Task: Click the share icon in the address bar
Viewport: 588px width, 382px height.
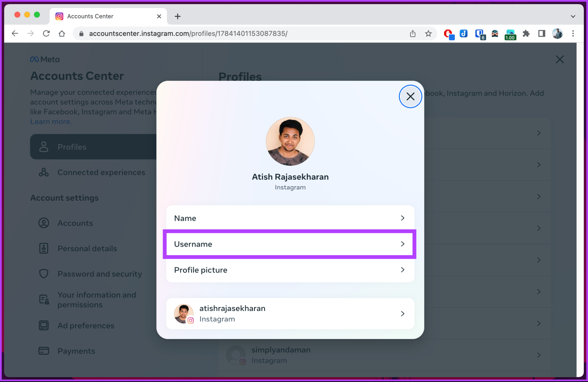Action: 413,34
